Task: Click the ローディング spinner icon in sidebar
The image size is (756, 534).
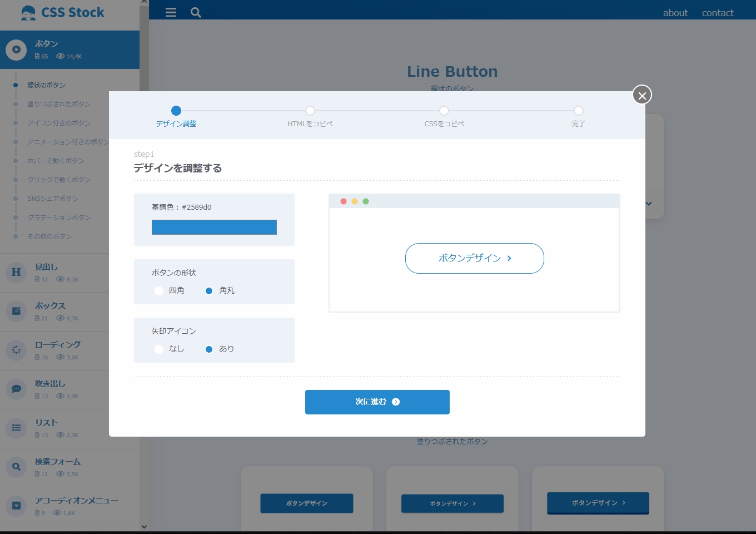Action: pos(16,350)
